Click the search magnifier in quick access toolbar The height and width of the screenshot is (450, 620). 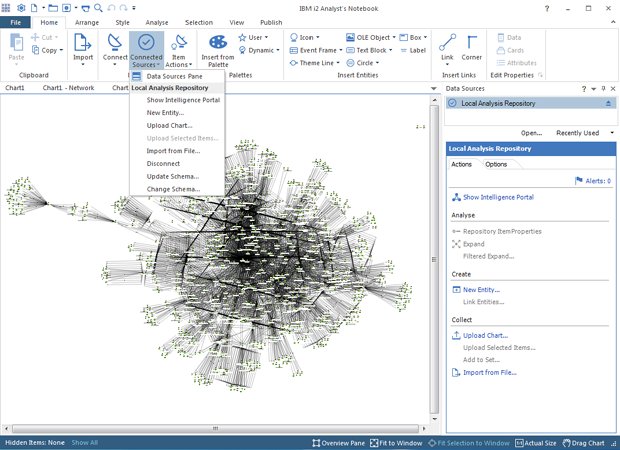coord(98,8)
